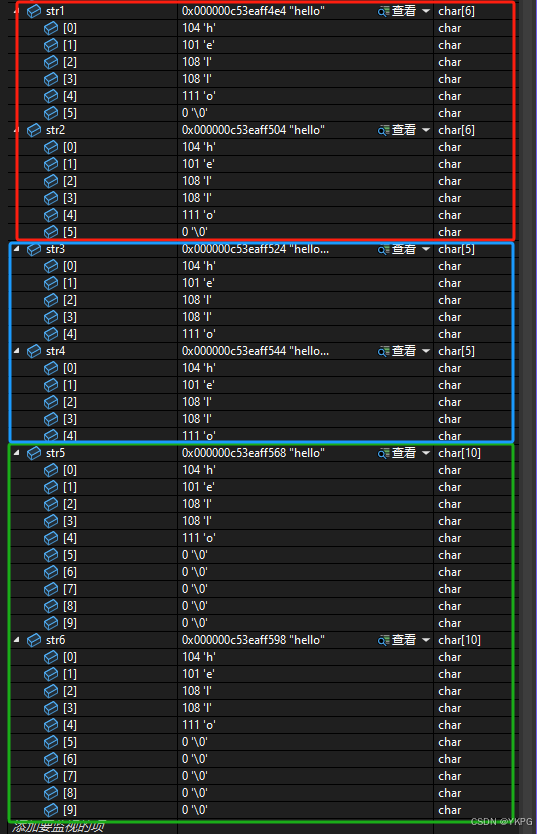This screenshot has width=537, height=834.
Task: Click the cube icon of str2 element [2]
Action: (51, 181)
